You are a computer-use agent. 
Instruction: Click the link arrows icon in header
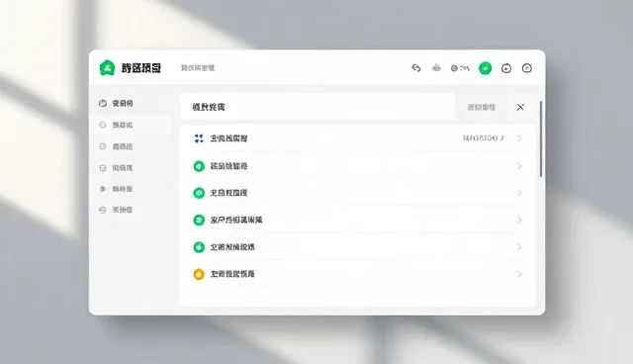[x=416, y=68]
